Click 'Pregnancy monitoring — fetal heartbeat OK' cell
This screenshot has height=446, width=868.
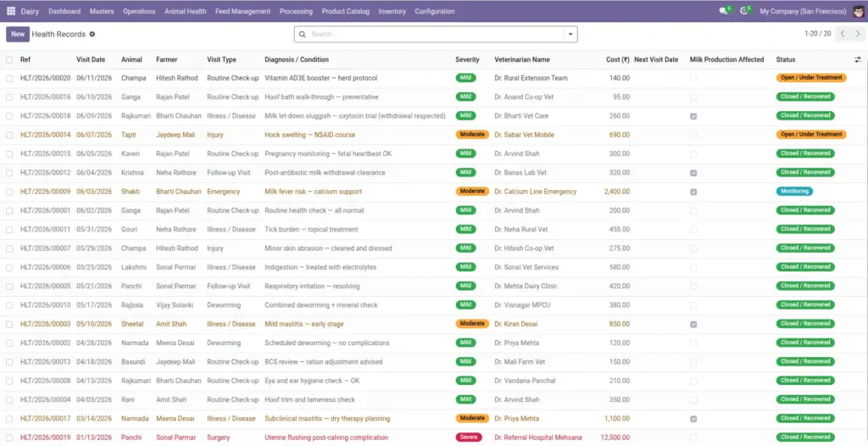328,154
